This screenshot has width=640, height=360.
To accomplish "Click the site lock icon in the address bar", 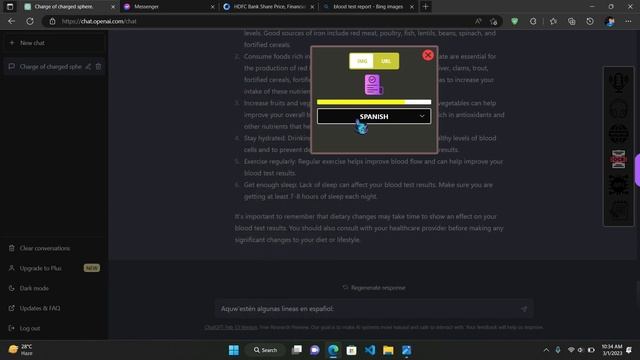I will tap(52, 21).
